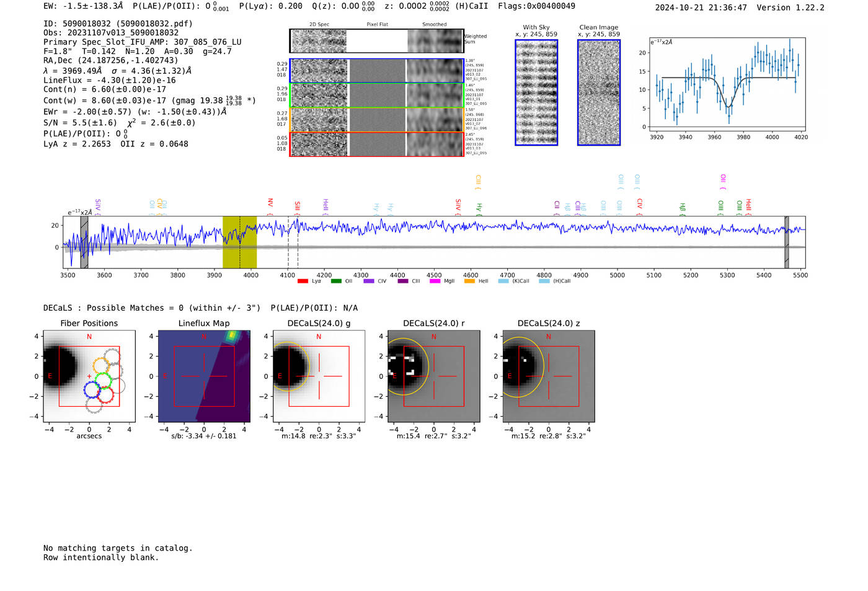Open the Clean Image cutout
The width and height of the screenshot is (868, 591).
[x=599, y=92]
